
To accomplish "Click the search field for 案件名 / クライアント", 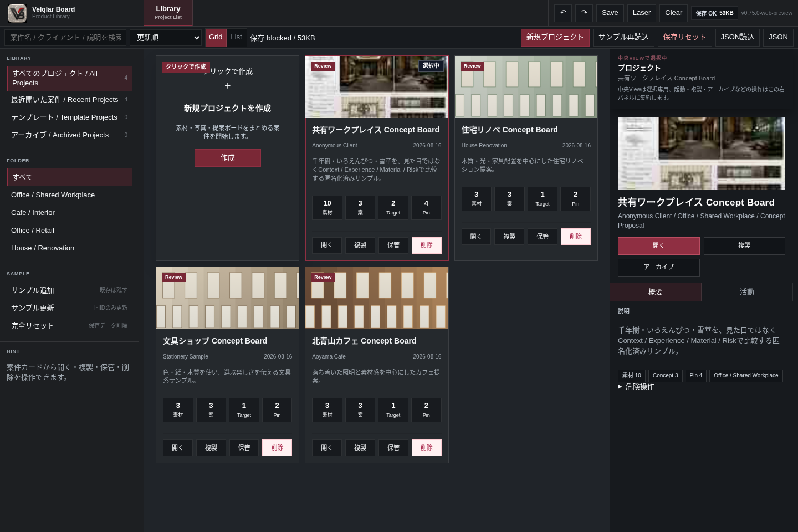I will (65, 38).
